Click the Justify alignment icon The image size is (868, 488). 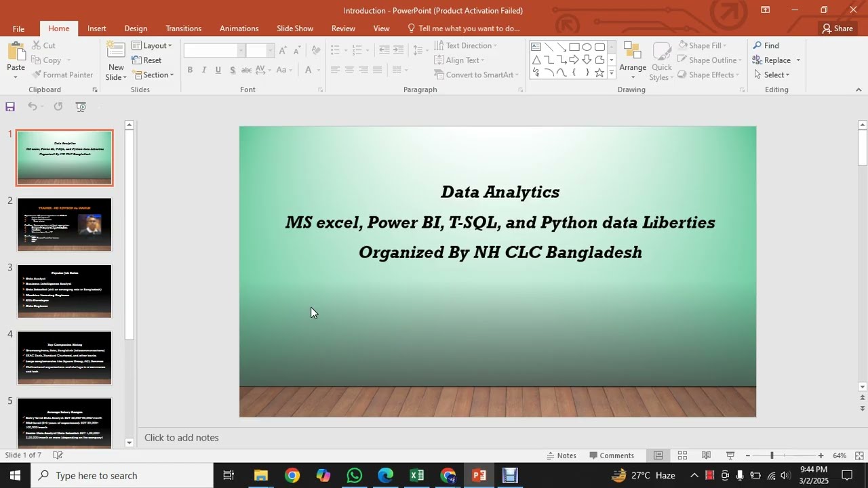378,70
